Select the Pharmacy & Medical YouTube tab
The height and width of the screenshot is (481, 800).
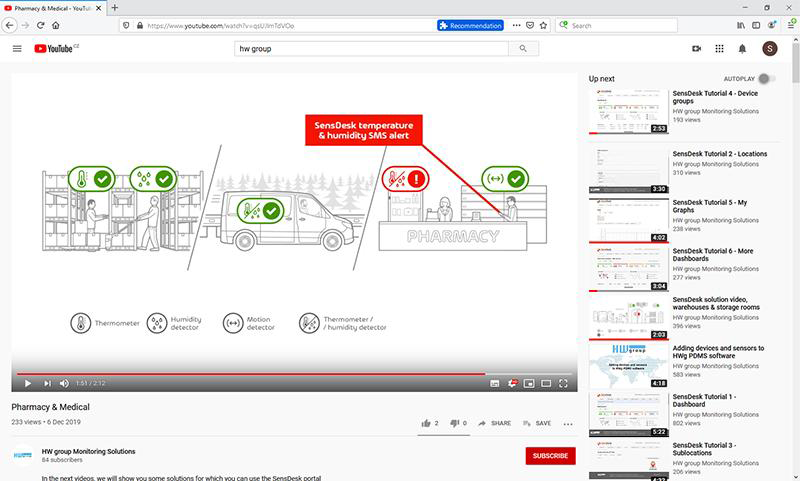tap(53, 8)
